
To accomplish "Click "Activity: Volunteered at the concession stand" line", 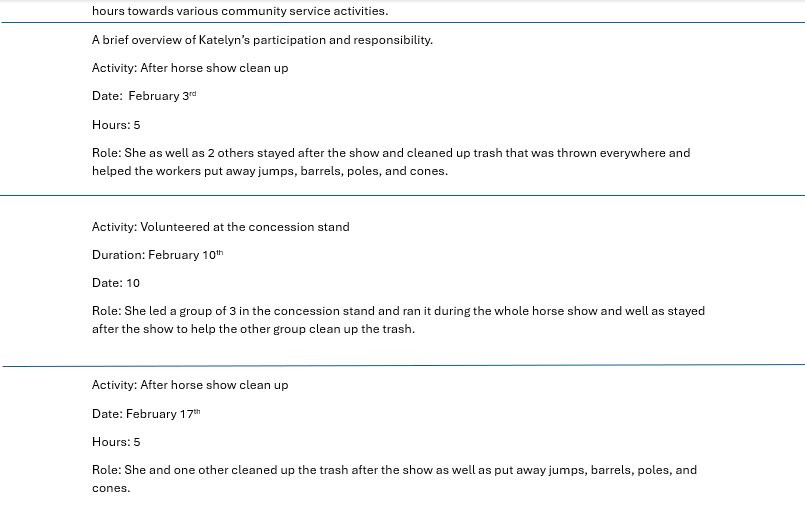I will 220,227.
